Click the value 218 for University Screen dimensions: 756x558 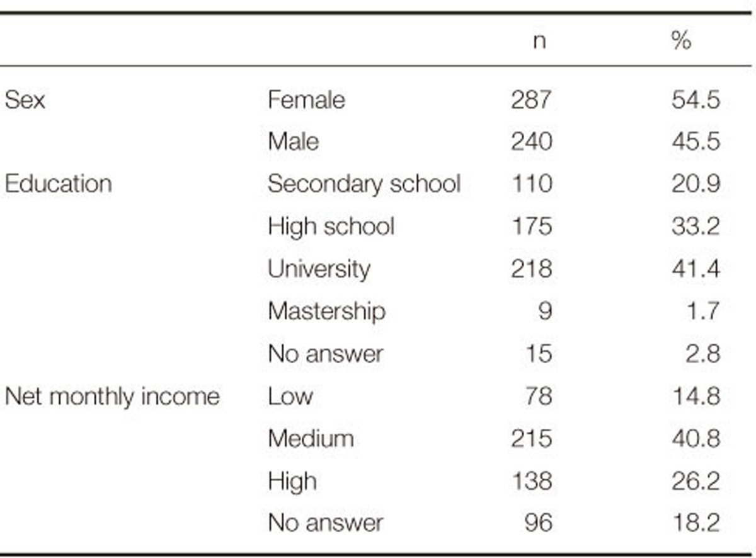pos(532,269)
